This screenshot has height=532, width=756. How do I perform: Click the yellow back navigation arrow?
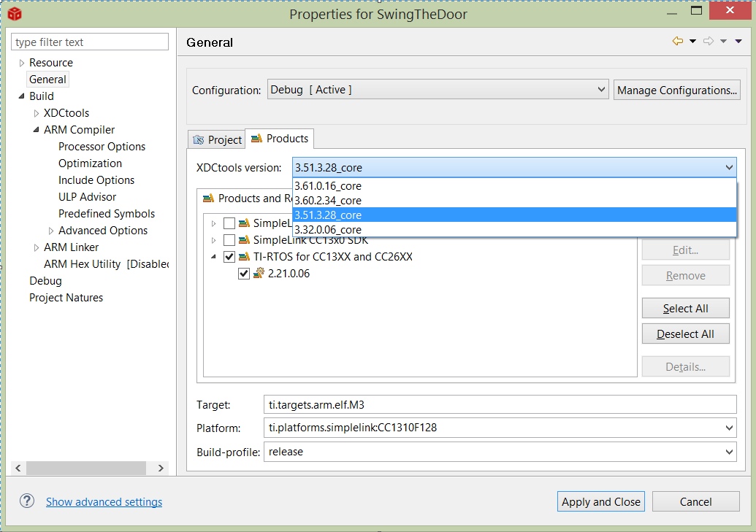677,42
